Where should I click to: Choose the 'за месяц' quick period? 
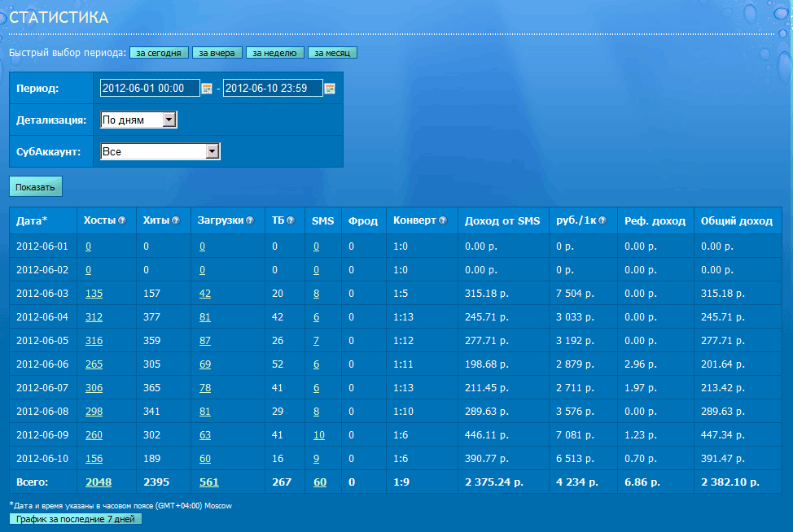pos(332,53)
